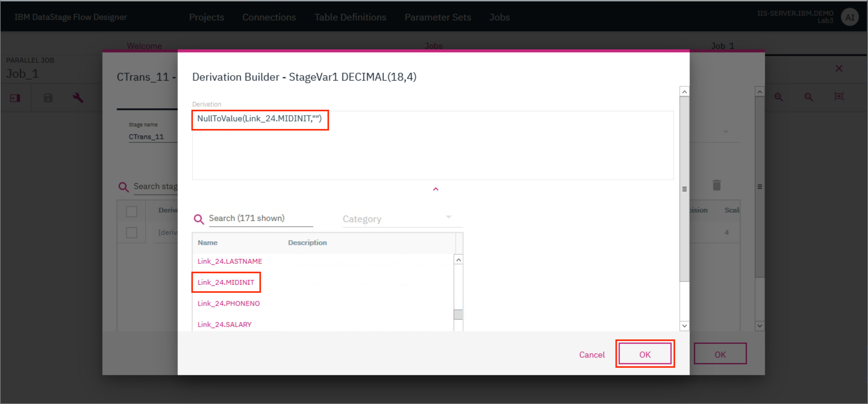Switch to the Job_1 tab

(722, 45)
